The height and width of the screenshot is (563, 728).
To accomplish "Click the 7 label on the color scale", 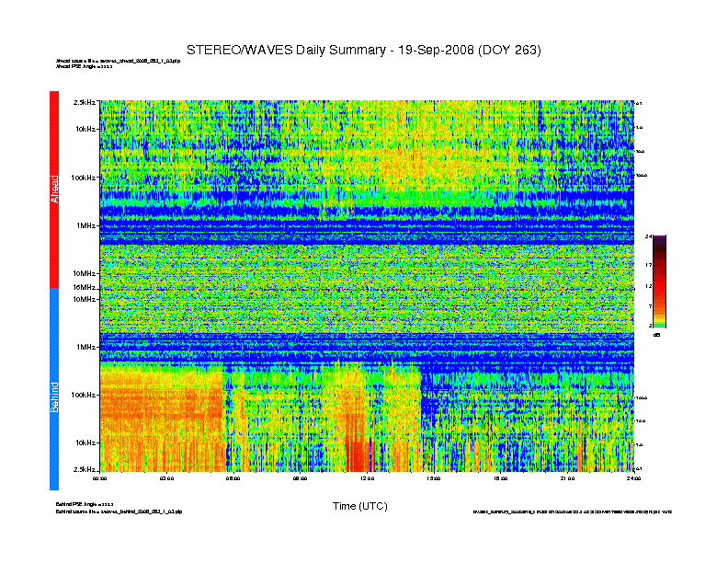I will pos(650,306).
